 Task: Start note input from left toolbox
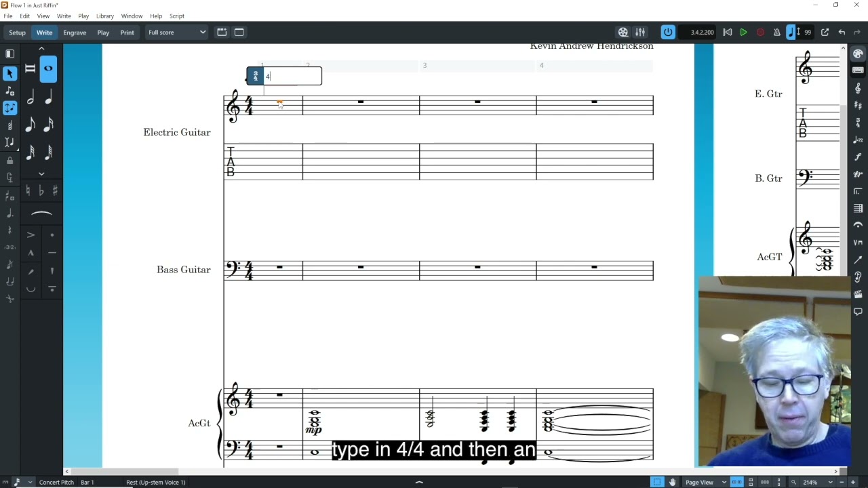click(x=9, y=91)
